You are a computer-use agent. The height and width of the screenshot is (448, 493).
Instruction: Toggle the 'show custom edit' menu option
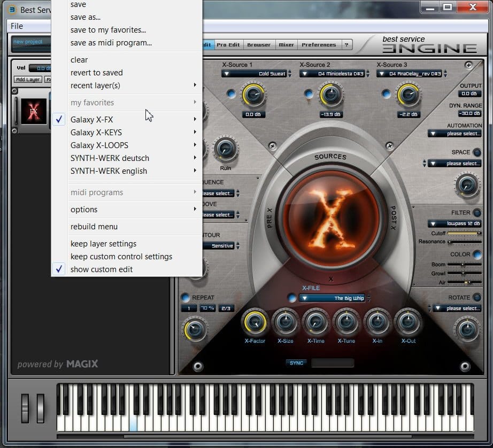(102, 269)
